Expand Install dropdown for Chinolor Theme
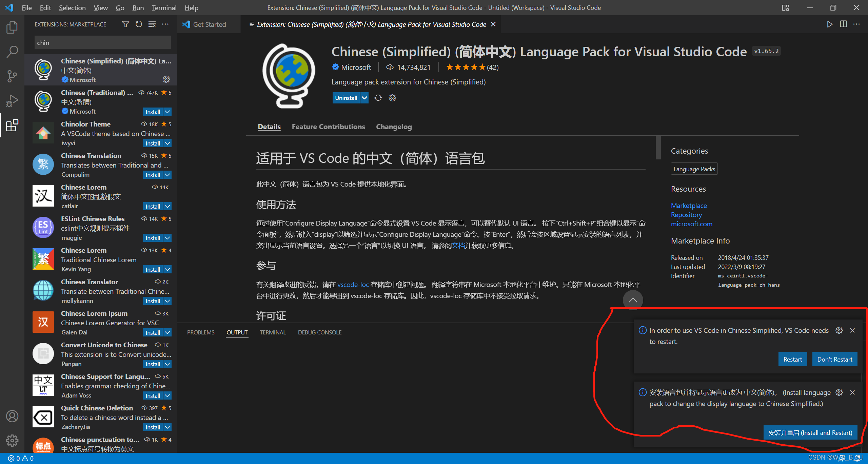This screenshot has height=464, width=868. (x=167, y=143)
